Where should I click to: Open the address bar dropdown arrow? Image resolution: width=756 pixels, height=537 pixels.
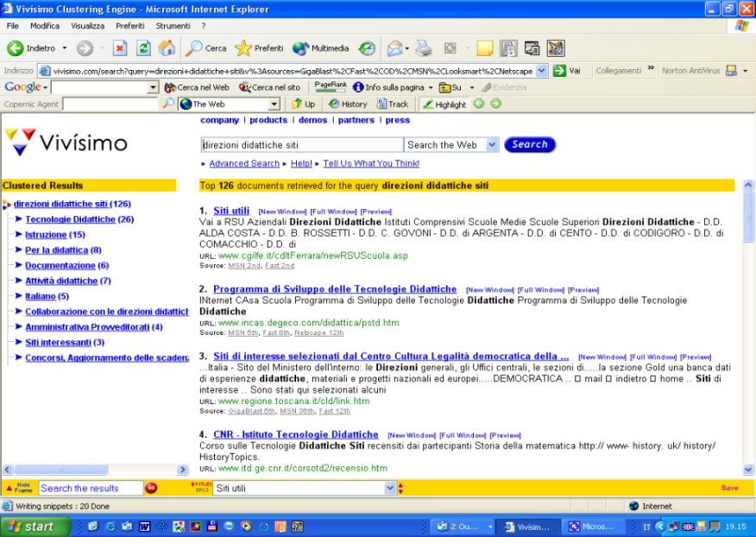pyautogui.click(x=542, y=71)
